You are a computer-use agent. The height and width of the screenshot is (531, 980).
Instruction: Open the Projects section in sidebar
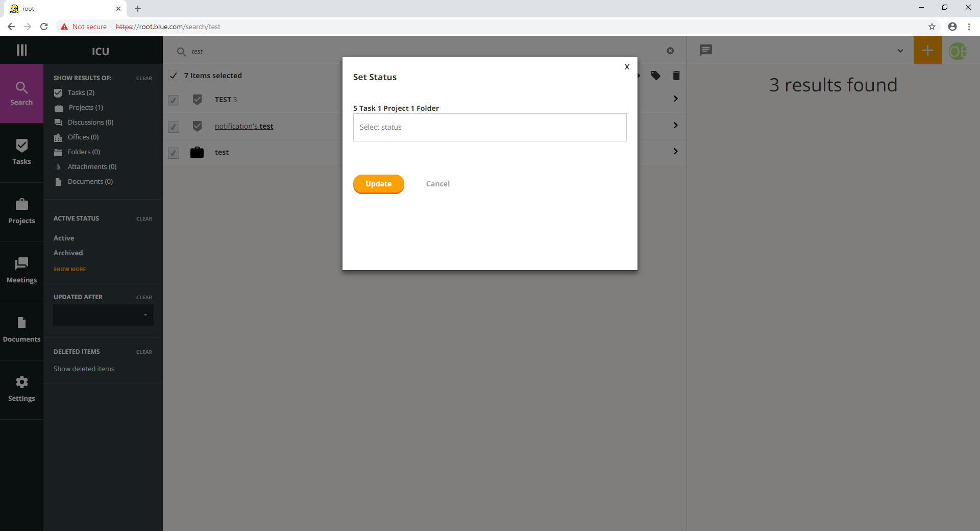[21, 212]
